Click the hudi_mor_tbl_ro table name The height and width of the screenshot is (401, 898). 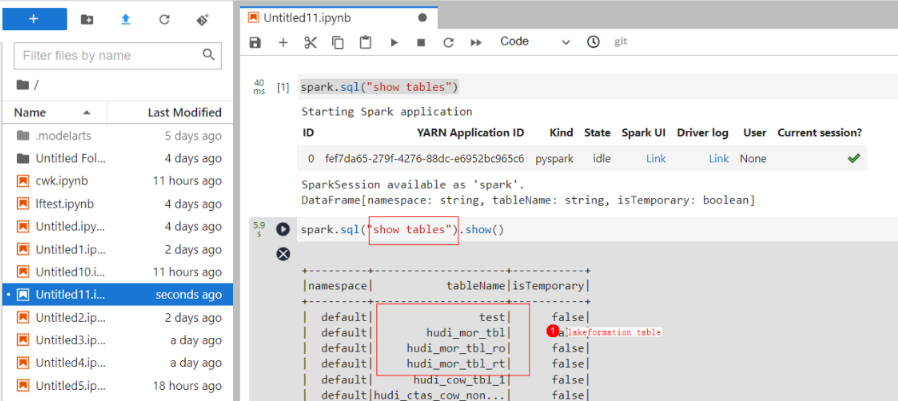point(456,348)
